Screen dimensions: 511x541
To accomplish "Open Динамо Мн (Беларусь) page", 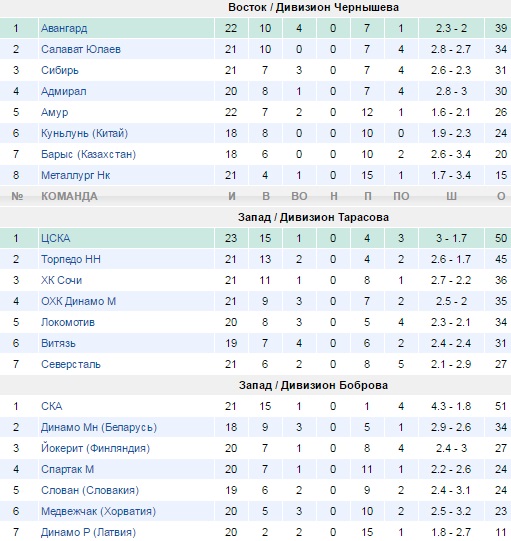I will tap(99, 427).
